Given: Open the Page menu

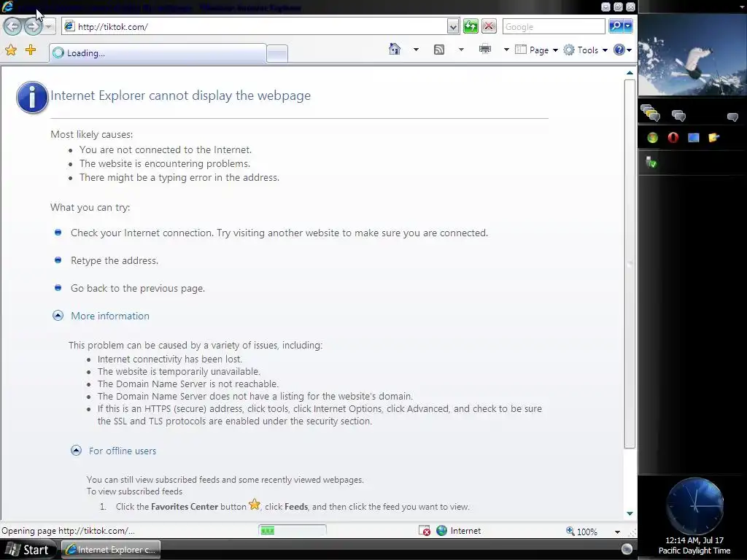Looking at the screenshot, I should coord(537,50).
